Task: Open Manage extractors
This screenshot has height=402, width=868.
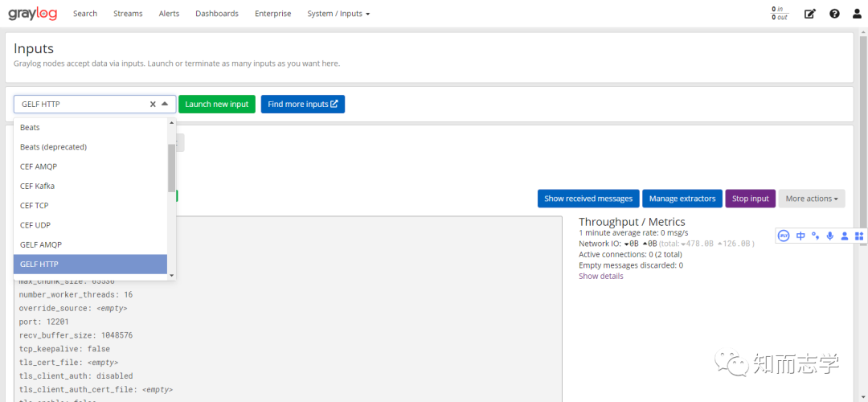Action: click(x=682, y=199)
